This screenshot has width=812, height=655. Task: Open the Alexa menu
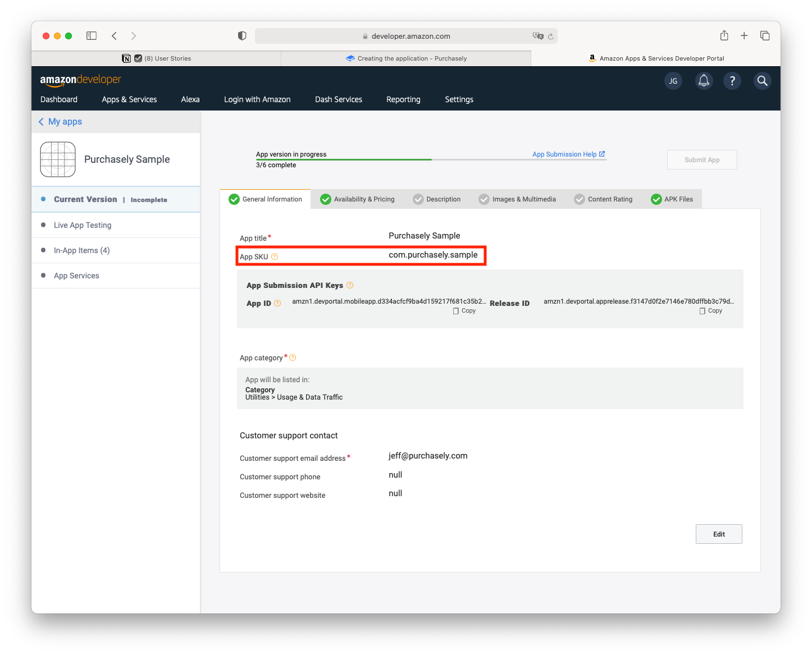[x=190, y=99]
